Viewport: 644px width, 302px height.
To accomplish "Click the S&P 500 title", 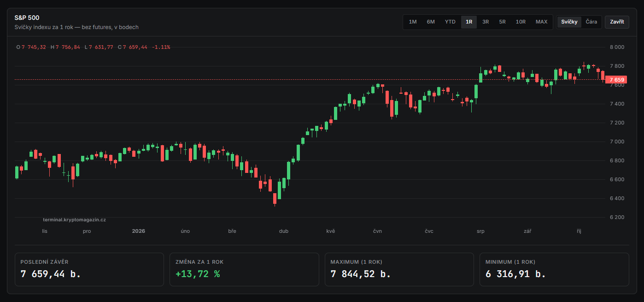I will tap(27, 18).
